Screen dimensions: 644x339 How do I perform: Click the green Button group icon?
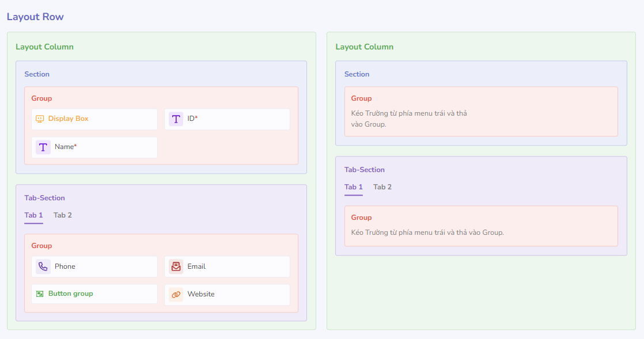pos(40,294)
